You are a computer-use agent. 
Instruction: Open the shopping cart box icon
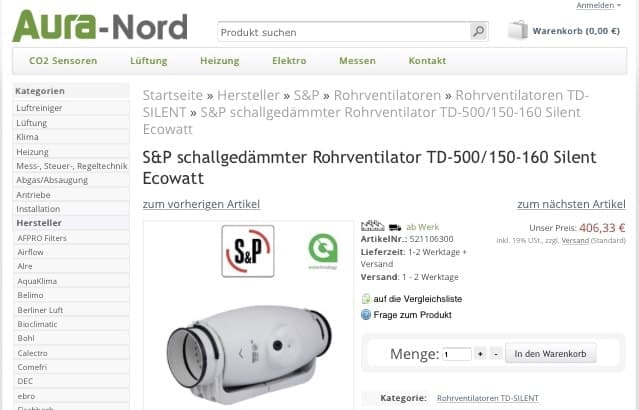pos(517,30)
